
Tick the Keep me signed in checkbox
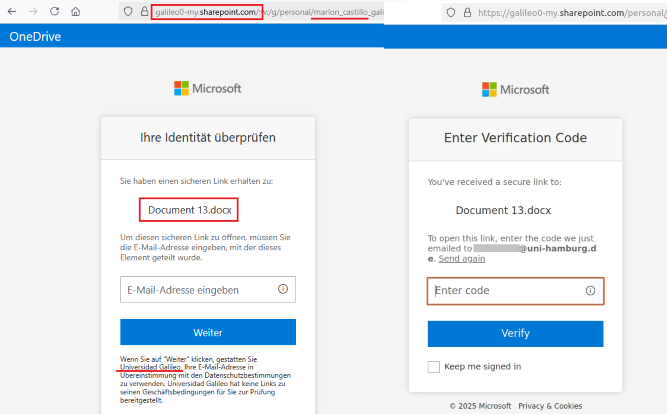point(433,367)
